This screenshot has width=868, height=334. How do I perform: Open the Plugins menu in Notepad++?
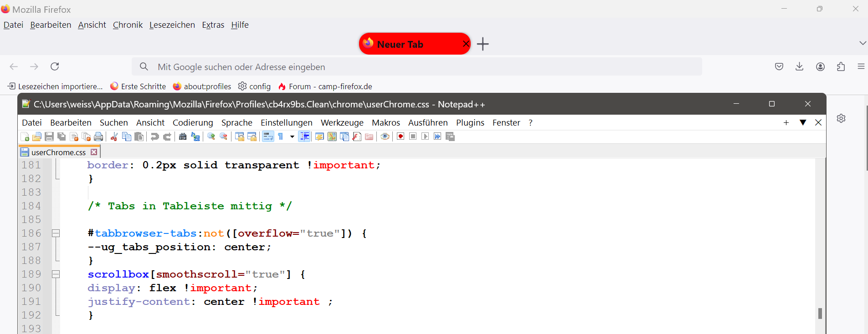click(x=470, y=122)
